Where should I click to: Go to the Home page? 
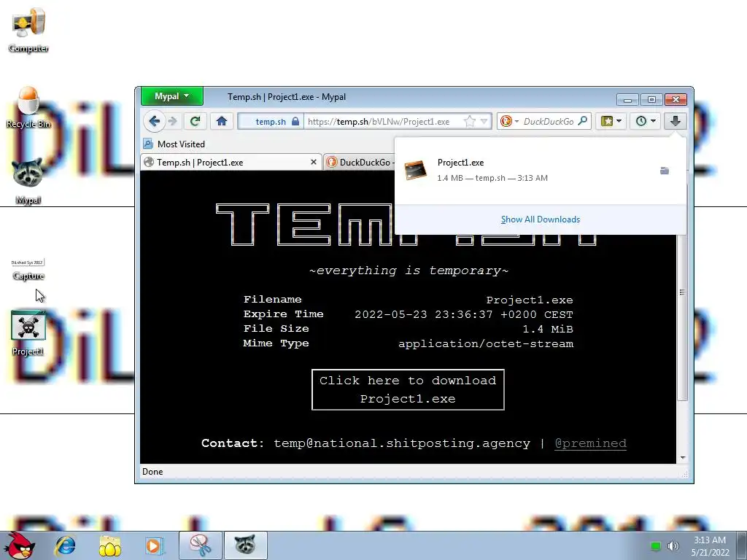point(222,122)
